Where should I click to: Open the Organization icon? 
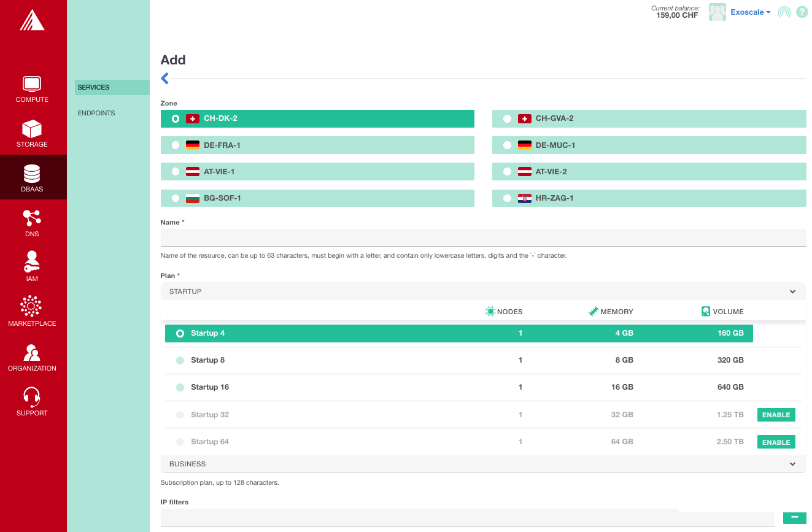click(32, 352)
